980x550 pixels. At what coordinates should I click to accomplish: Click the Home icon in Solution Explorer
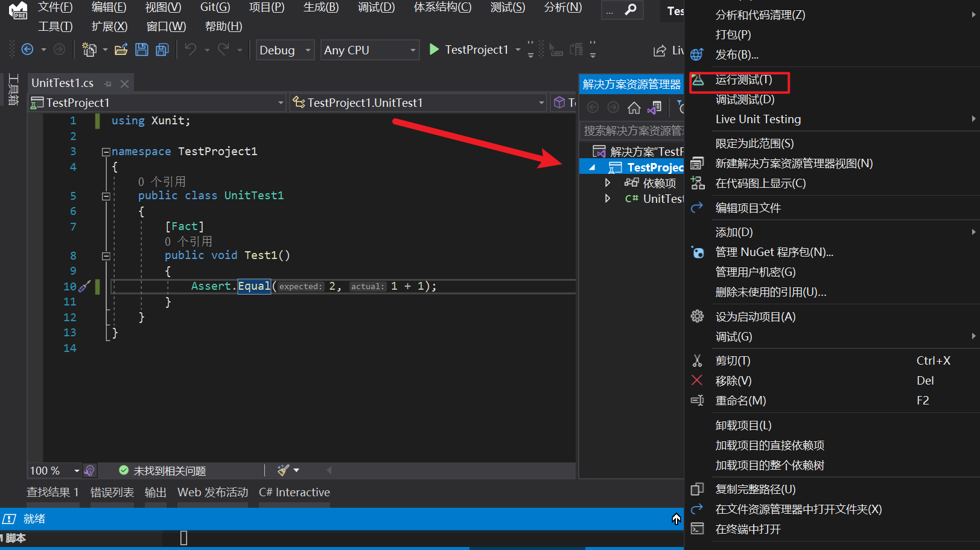click(x=634, y=107)
